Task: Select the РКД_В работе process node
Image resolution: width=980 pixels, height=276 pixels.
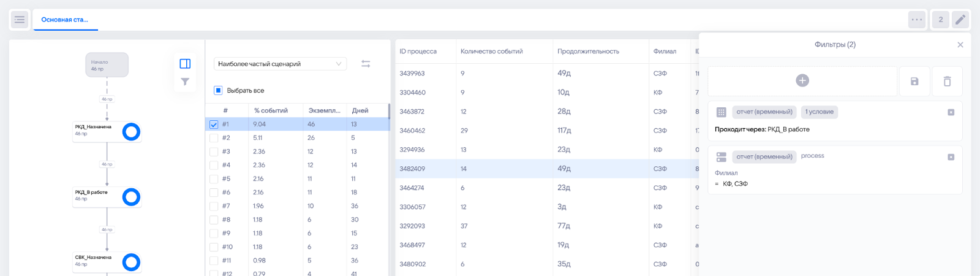Action: point(107,196)
